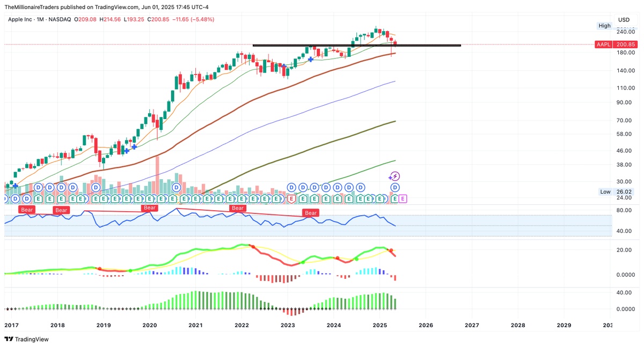The image size is (644, 347).
Task: Click the red E earnings marker near 2023
Action: coord(291,198)
